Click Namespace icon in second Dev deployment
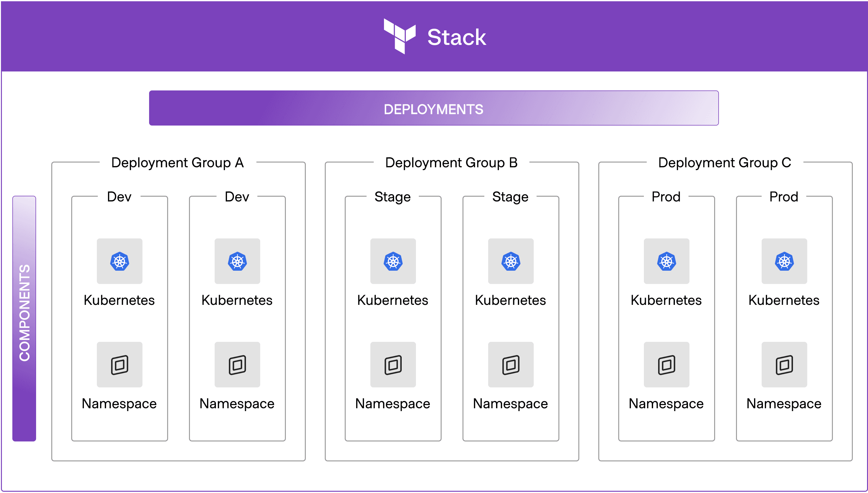 pos(237,365)
